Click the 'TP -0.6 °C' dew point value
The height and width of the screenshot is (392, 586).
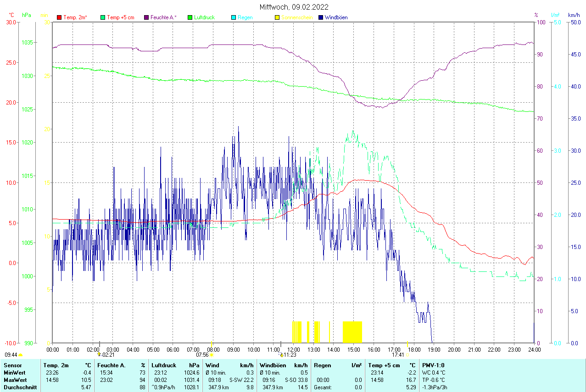(x=434, y=380)
